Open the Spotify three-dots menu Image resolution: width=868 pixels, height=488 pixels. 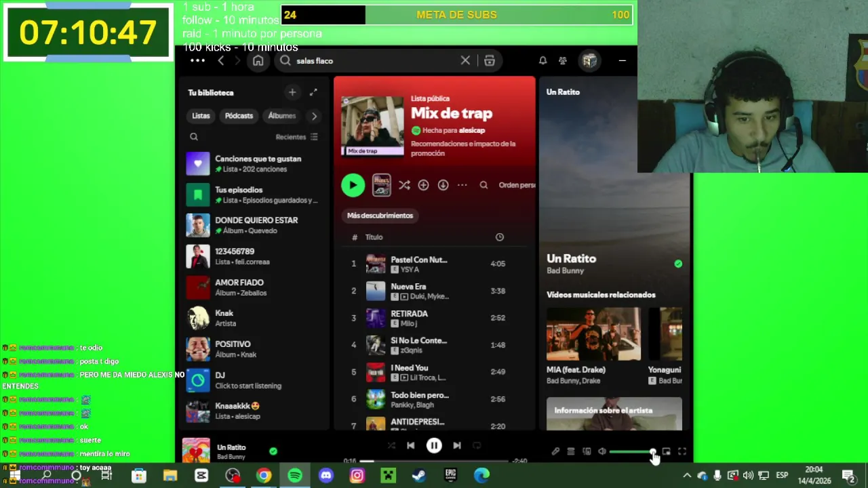point(197,60)
